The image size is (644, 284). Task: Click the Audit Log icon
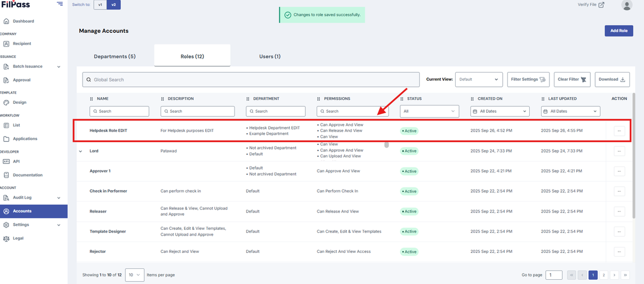tap(6, 198)
